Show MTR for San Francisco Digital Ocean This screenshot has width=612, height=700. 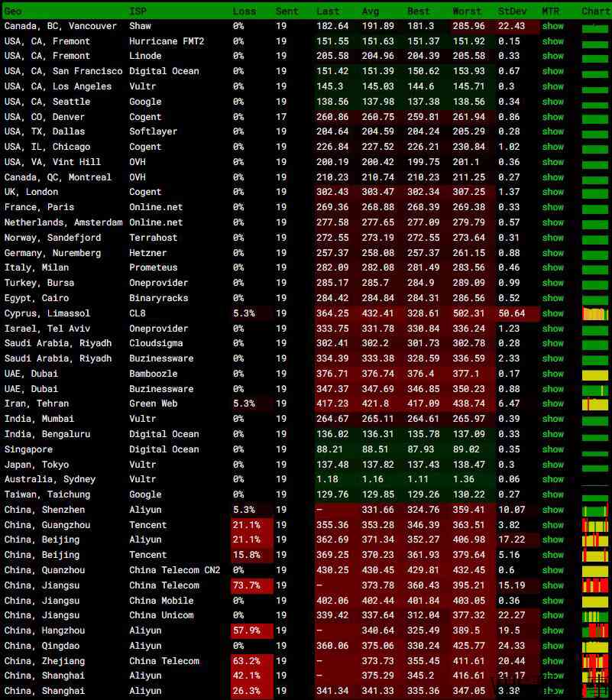coord(553,71)
